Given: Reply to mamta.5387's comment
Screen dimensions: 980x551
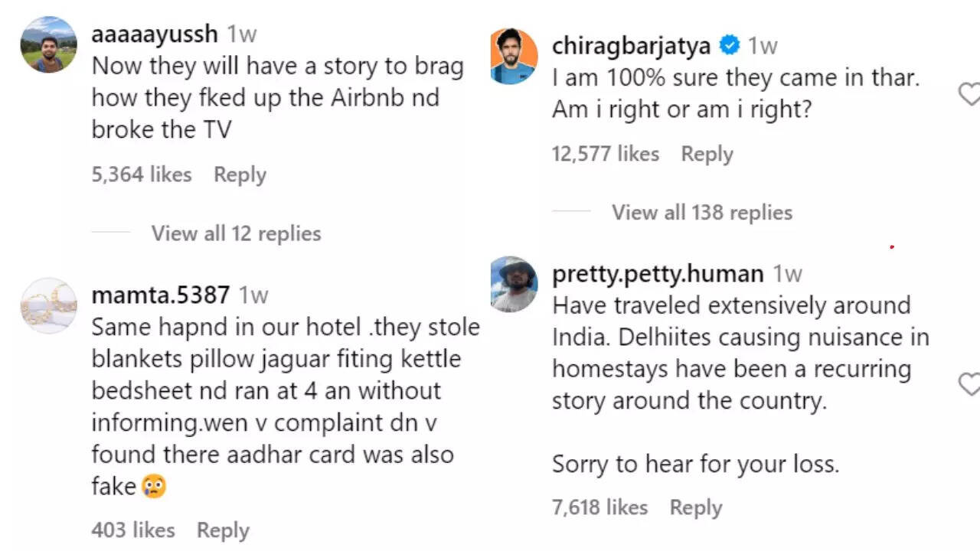Looking at the screenshot, I should click(223, 530).
